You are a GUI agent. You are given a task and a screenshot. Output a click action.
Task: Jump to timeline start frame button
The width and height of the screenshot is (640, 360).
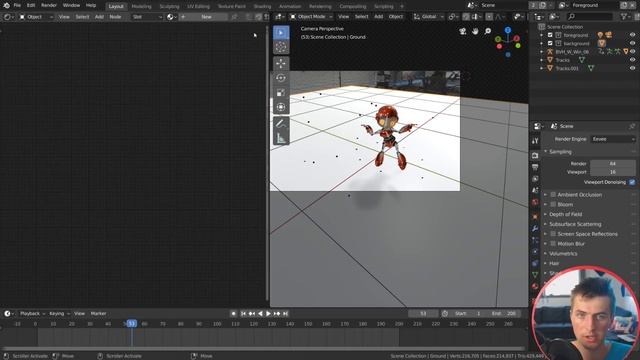point(243,313)
